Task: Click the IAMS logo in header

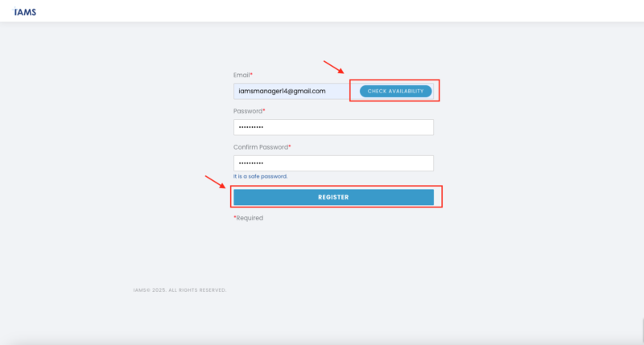Action: pyautogui.click(x=25, y=12)
